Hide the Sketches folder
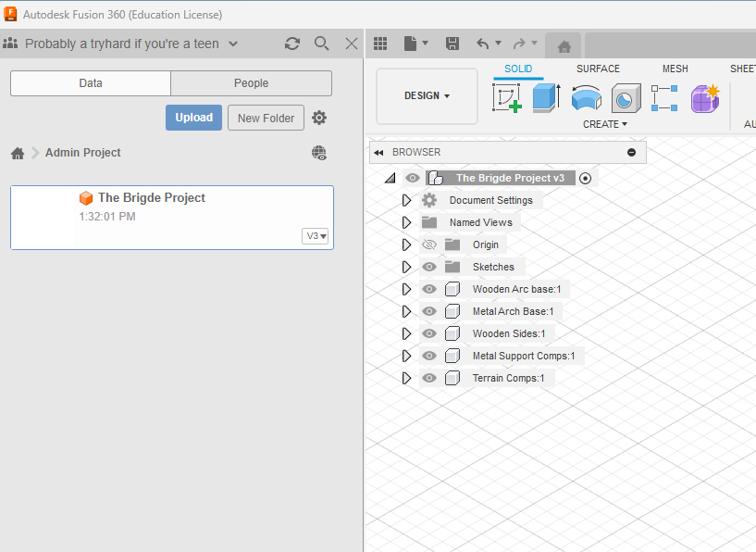756x552 pixels. tap(429, 267)
